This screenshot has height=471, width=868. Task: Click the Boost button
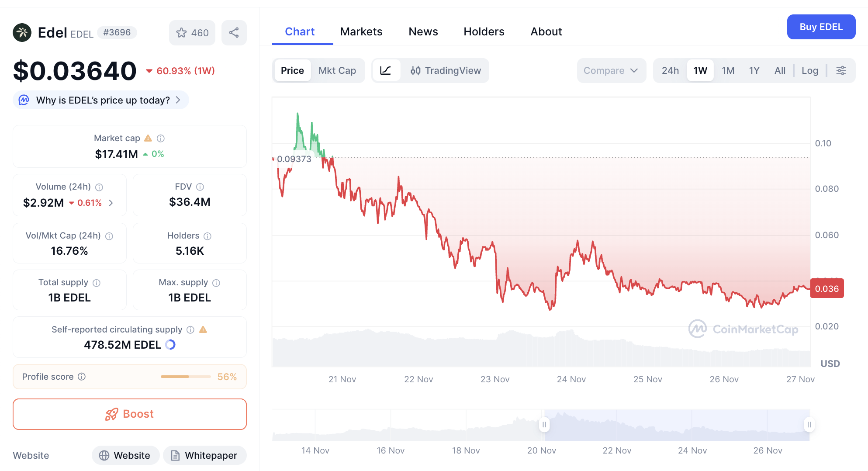130,414
